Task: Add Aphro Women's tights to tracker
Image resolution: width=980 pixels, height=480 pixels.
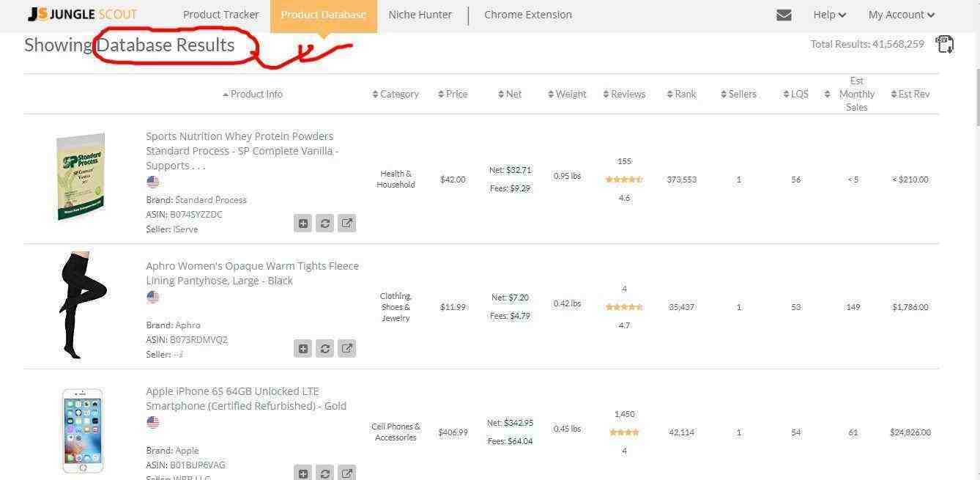Action: (x=303, y=348)
